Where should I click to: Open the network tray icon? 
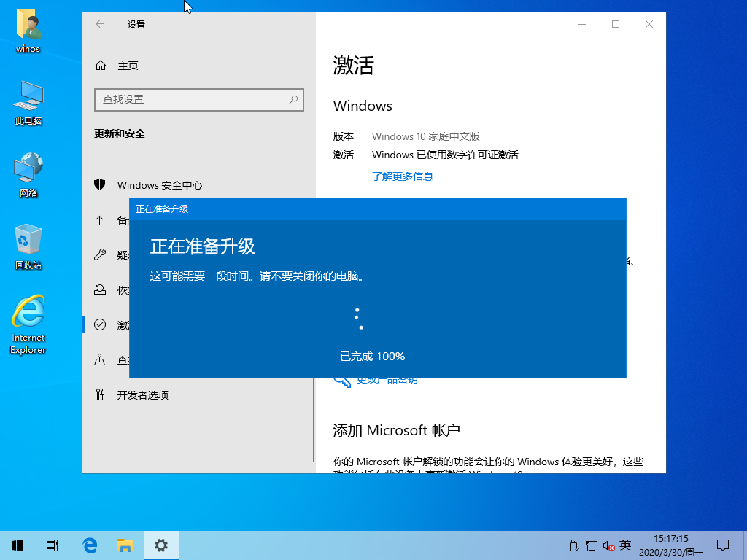point(591,545)
